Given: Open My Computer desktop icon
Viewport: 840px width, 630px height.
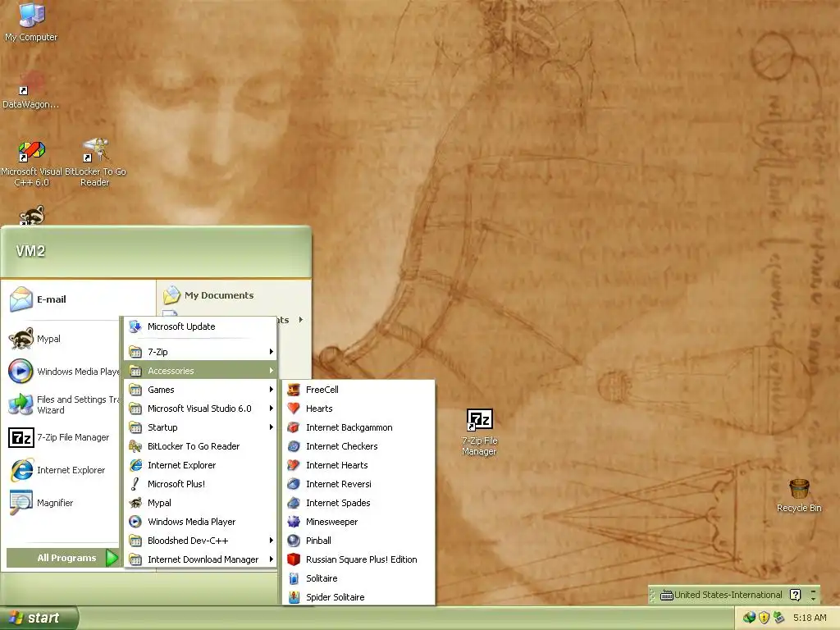Looking at the screenshot, I should (31, 21).
